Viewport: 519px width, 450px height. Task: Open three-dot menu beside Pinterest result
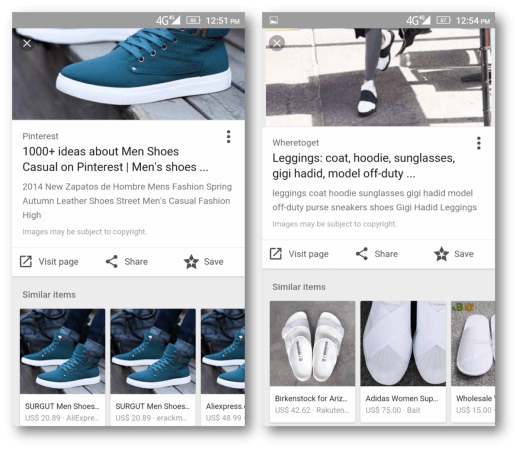[228, 137]
